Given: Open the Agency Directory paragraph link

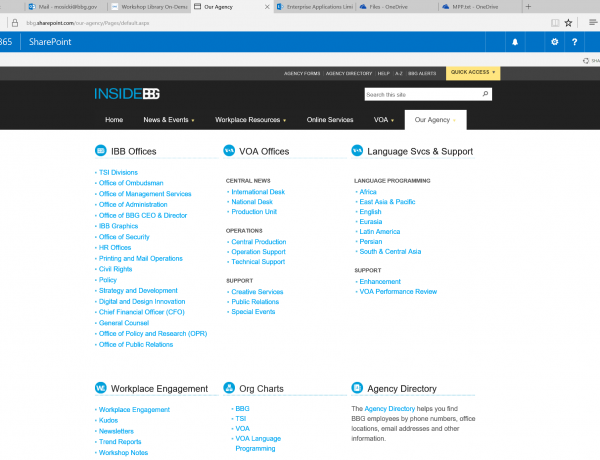Looking at the screenshot, I should click(x=390, y=409).
